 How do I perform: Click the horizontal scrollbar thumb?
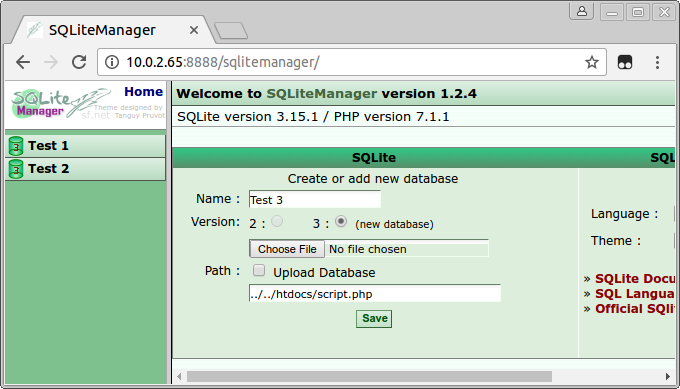point(369,376)
